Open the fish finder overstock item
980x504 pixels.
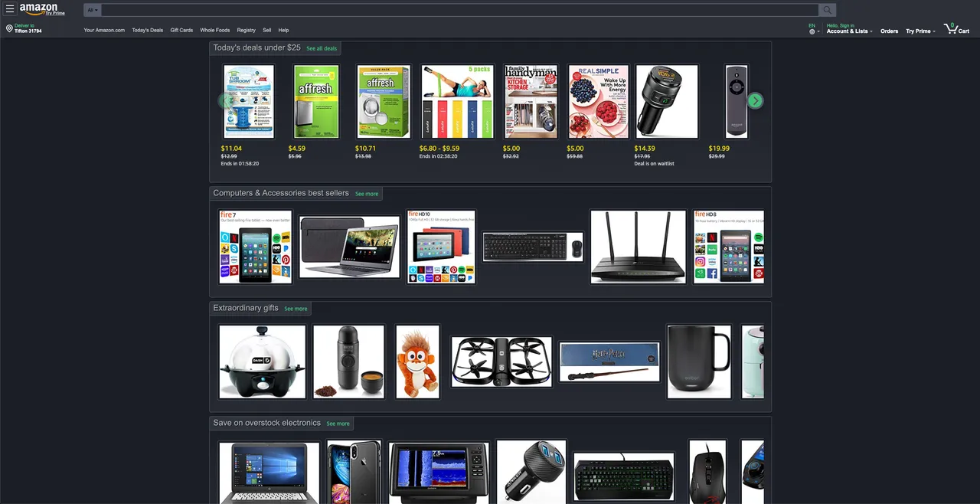click(439, 472)
